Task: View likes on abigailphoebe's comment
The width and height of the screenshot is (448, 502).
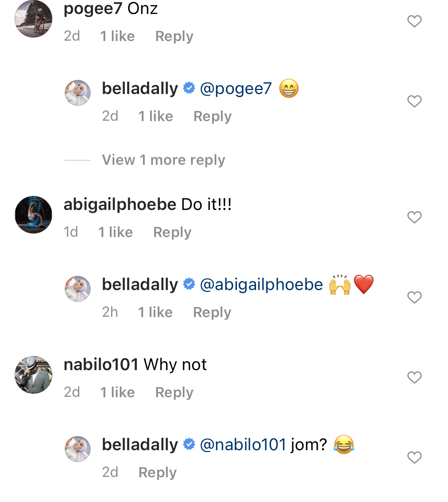Action: point(115,232)
